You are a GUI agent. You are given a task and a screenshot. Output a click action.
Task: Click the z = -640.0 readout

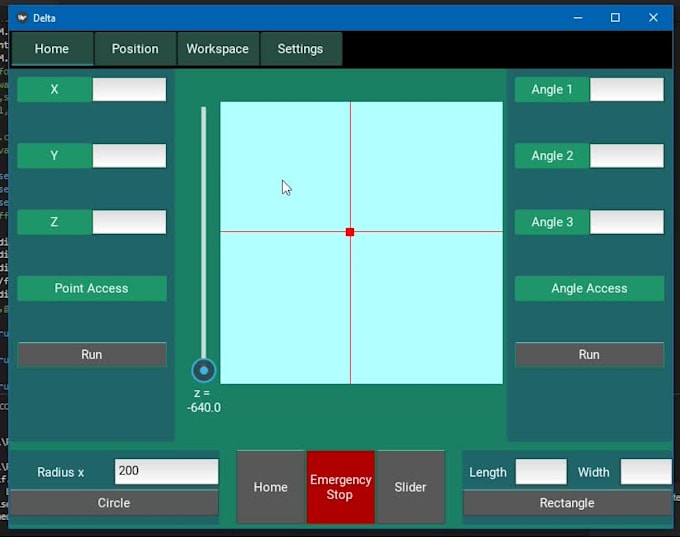[x=203, y=400]
